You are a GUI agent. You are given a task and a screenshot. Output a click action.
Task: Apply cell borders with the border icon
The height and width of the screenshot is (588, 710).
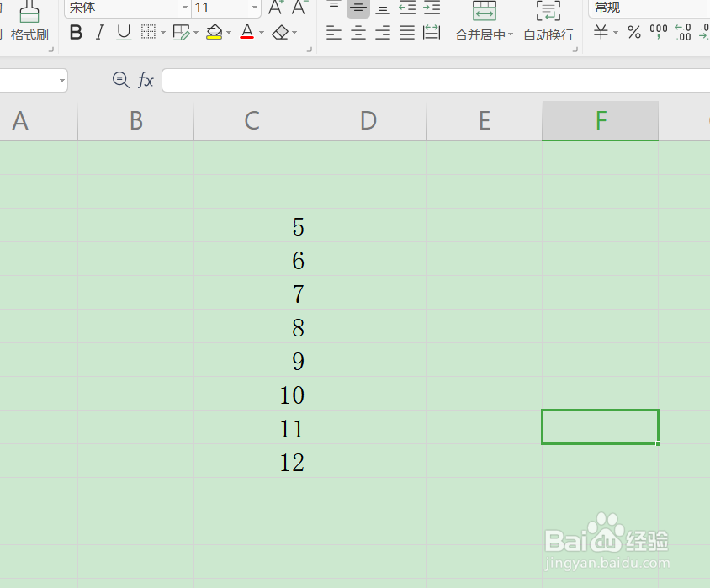click(148, 32)
